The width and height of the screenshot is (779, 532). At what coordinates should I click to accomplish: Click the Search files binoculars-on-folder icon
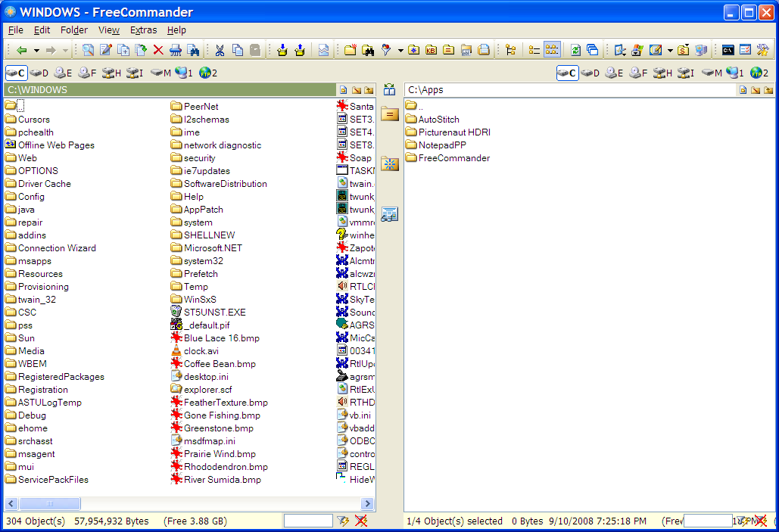[368, 50]
